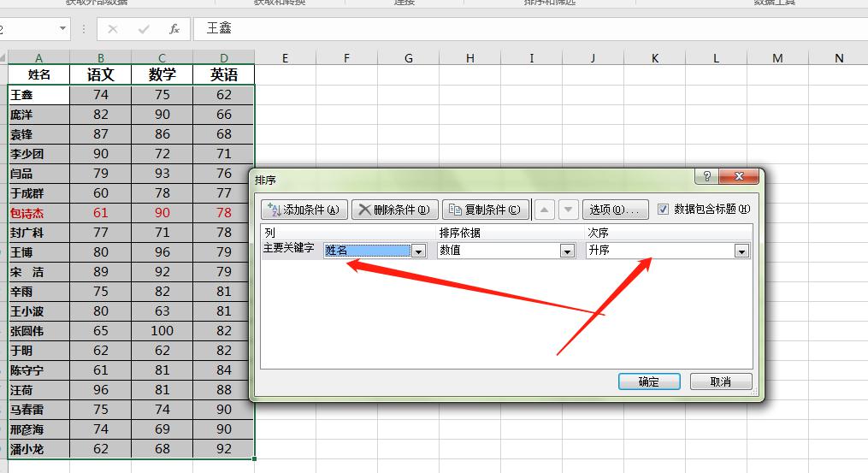The image size is (868, 473).
Task: Click the name cell 陈守宁
Action: pyautogui.click(x=38, y=370)
